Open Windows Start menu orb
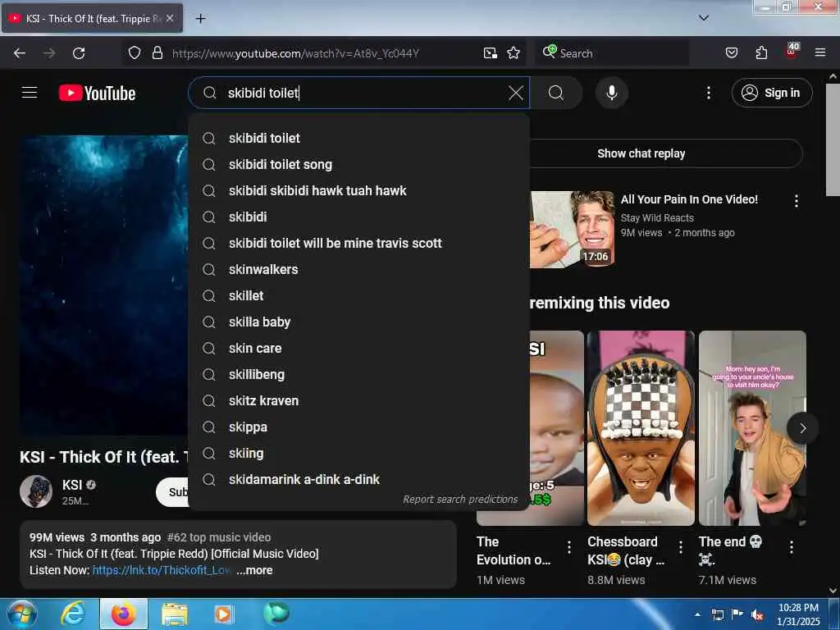Screen dimensions: 840x630 click(22, 614)
